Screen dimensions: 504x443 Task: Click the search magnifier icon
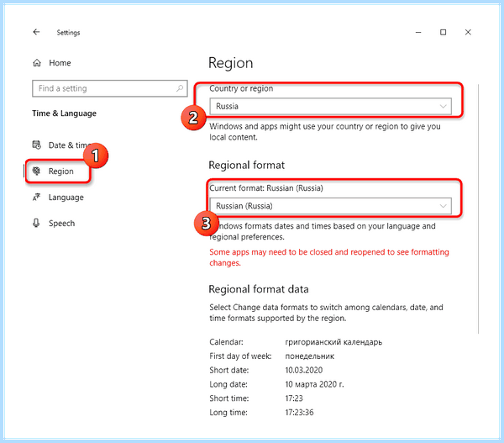point(180,88)
